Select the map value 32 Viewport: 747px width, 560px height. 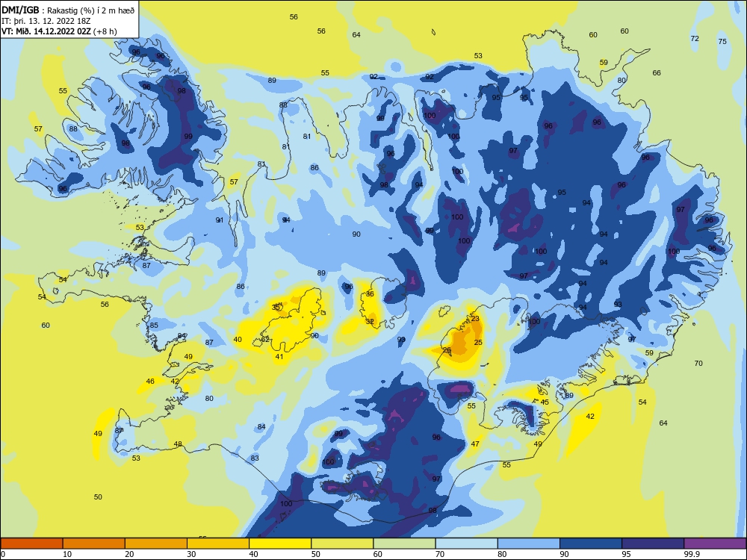click(x=370, y=321)
